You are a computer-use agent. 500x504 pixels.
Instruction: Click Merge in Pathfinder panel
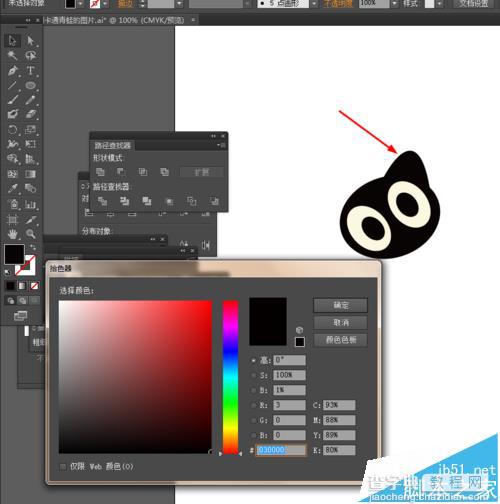(x=147, y=201)
